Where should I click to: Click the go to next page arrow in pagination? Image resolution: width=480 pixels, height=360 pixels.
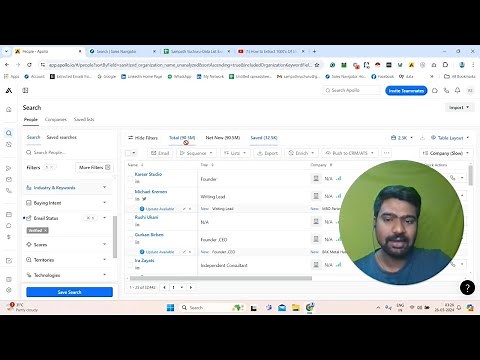click(191, 287)
